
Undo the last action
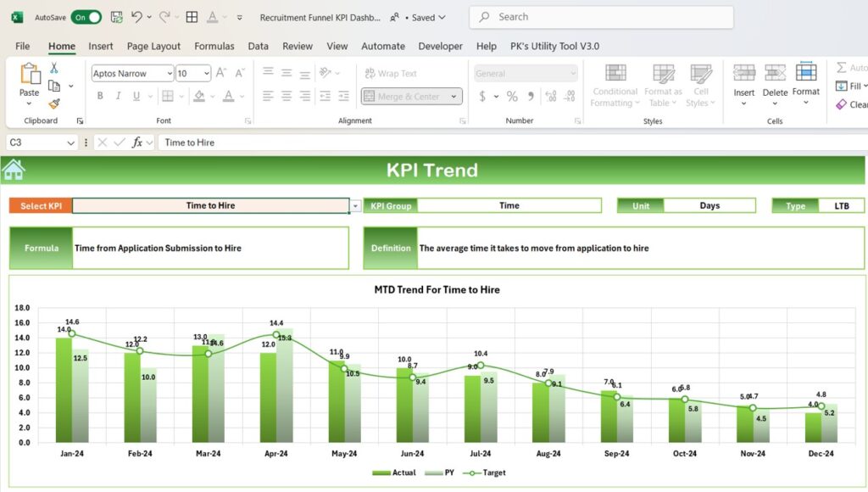(x=136, y=17)
